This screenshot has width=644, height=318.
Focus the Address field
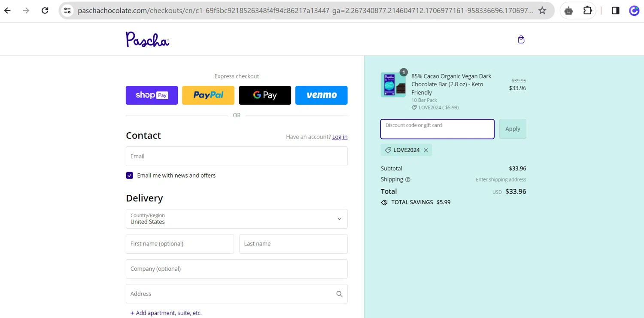pos(237,294)
